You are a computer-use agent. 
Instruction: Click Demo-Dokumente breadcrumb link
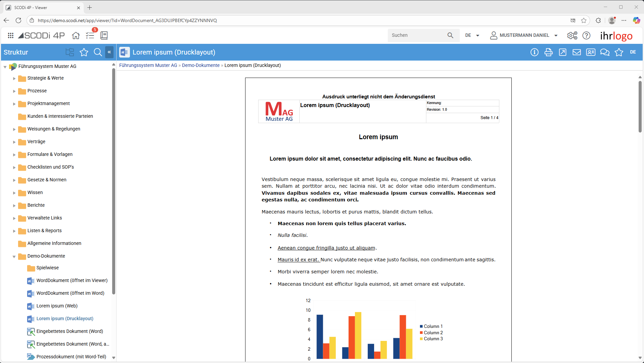point(201,65)
